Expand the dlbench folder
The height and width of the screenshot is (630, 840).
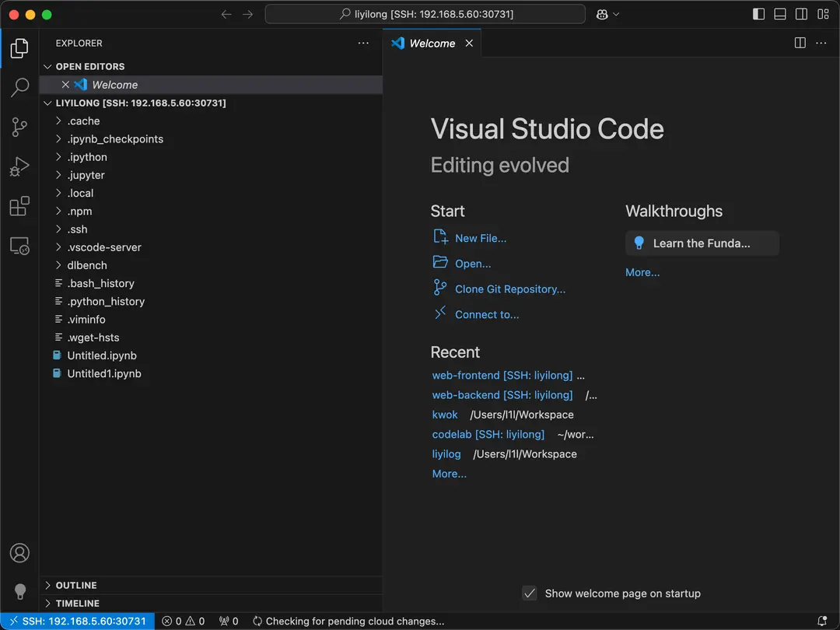tap(211, 265)
